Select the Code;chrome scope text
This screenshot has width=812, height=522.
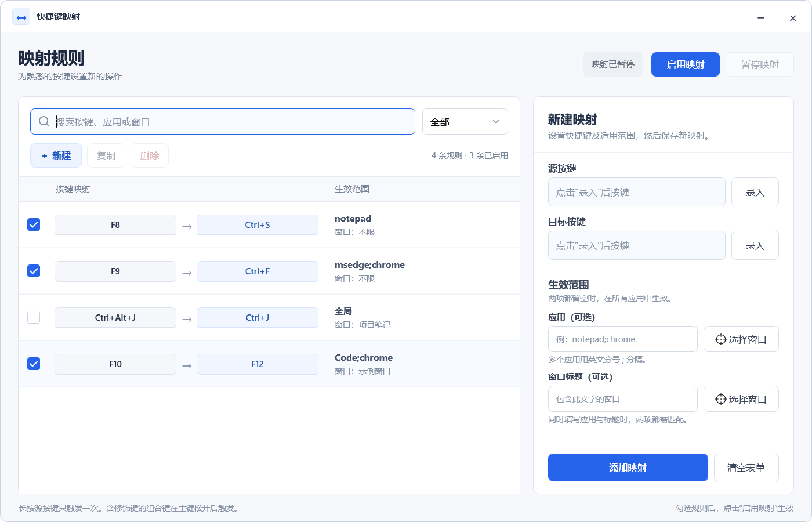point(364,358)
